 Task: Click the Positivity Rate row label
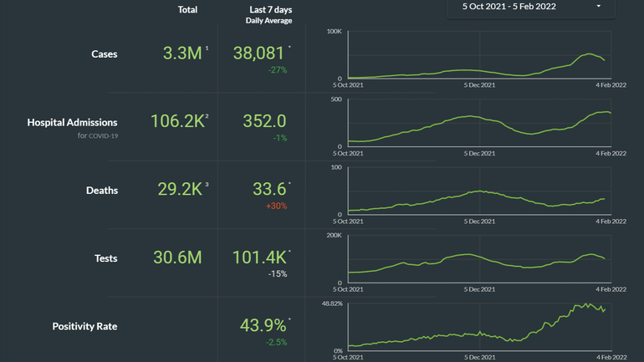pos(84,326)
